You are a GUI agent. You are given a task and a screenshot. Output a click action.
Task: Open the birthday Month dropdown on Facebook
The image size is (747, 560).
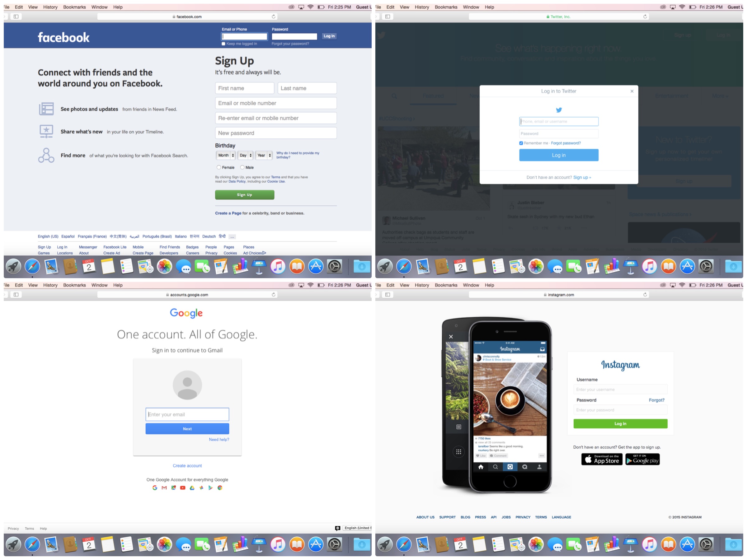click(226, 156)
